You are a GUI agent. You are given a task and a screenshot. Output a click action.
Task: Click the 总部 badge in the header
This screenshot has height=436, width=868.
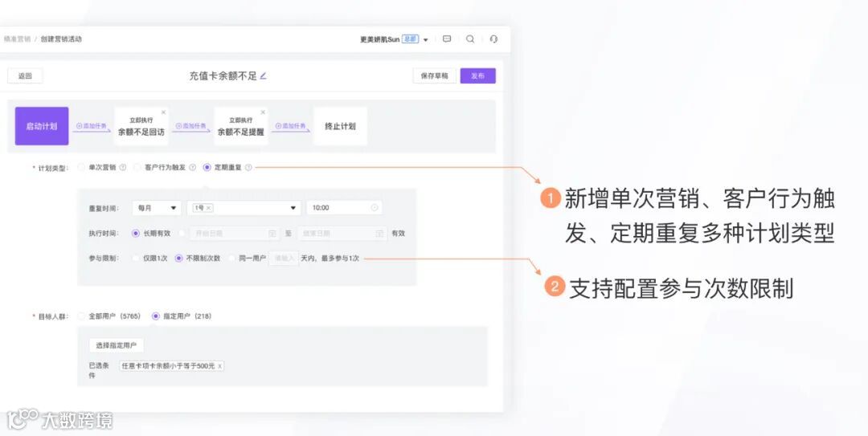click(x=410, y=39)
